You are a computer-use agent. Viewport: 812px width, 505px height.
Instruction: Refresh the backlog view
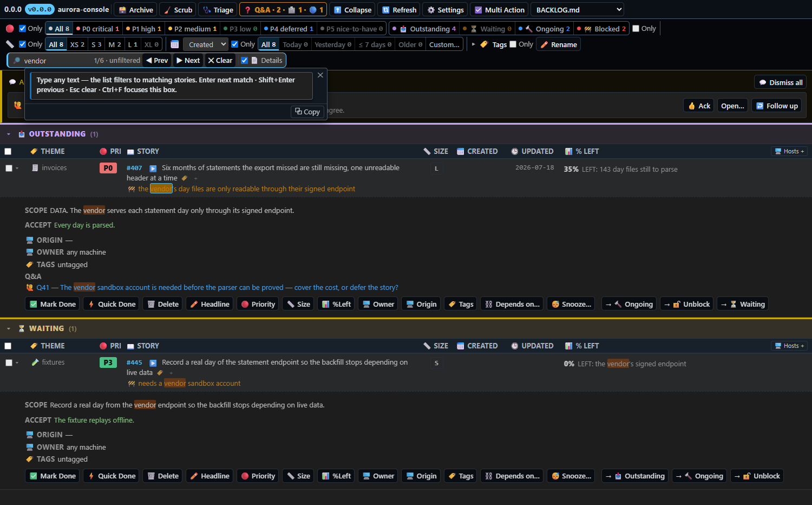click(x=400, y=10)
